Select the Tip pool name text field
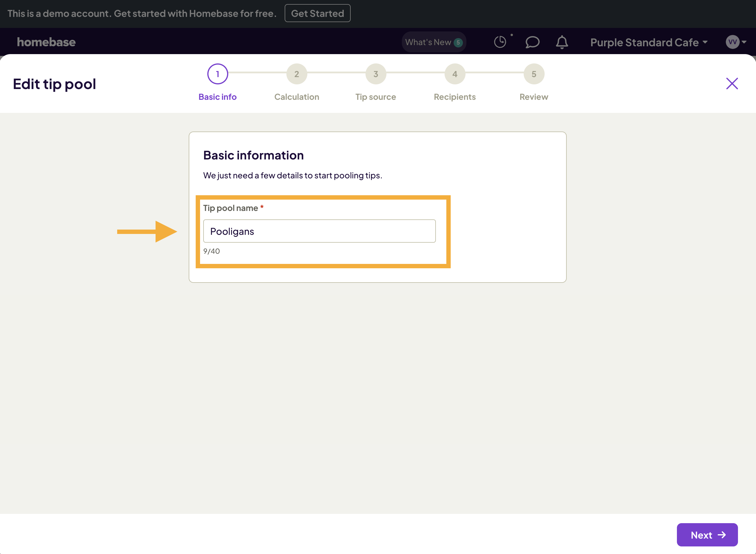756x554 pixels. 319,231
